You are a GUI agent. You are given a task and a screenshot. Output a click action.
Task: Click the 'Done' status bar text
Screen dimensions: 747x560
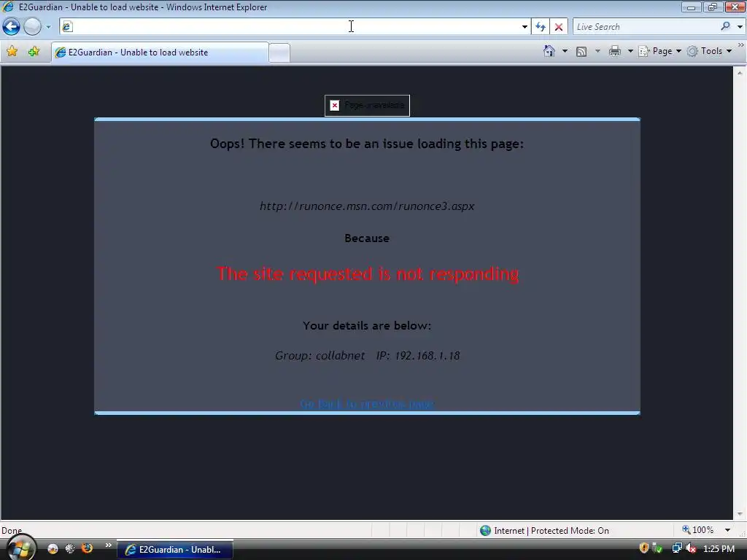12,531
